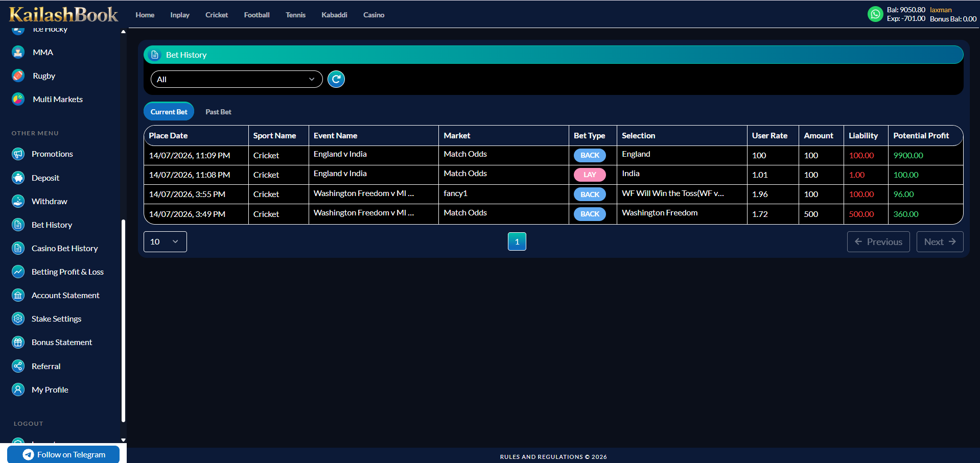This screenshot has height=463, width=980.
Task: Open the Football menu
Action: point(257,15)
